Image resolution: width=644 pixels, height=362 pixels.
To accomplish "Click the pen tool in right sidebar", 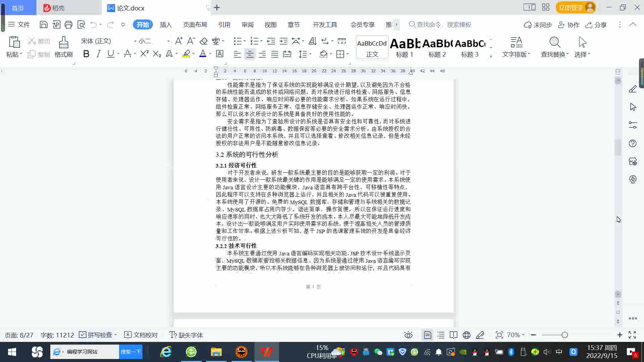I will tap(633, 89).
